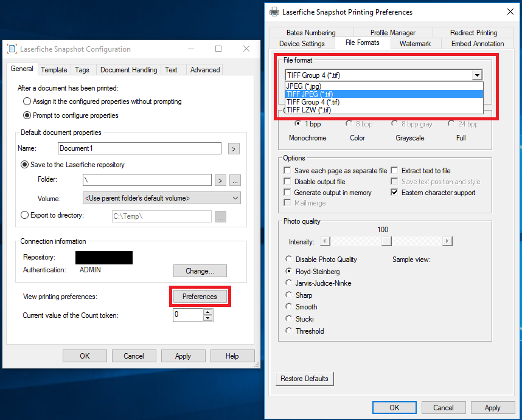Uncheck 'Eastern character support'
The image size is (522, 420).
click(394, 193)
